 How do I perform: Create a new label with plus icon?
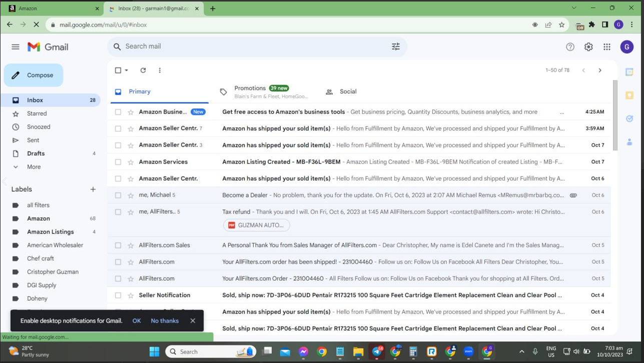coord(93,189)
